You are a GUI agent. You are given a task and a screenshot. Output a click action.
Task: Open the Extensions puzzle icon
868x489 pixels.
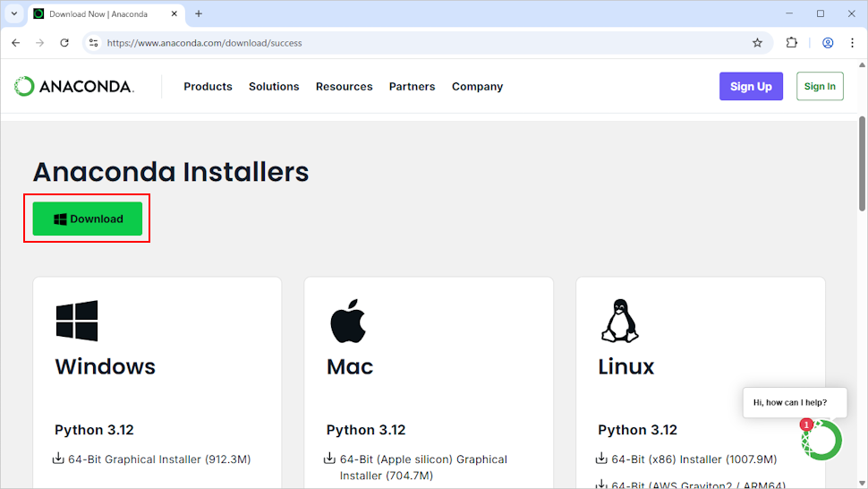click(792, 43)
